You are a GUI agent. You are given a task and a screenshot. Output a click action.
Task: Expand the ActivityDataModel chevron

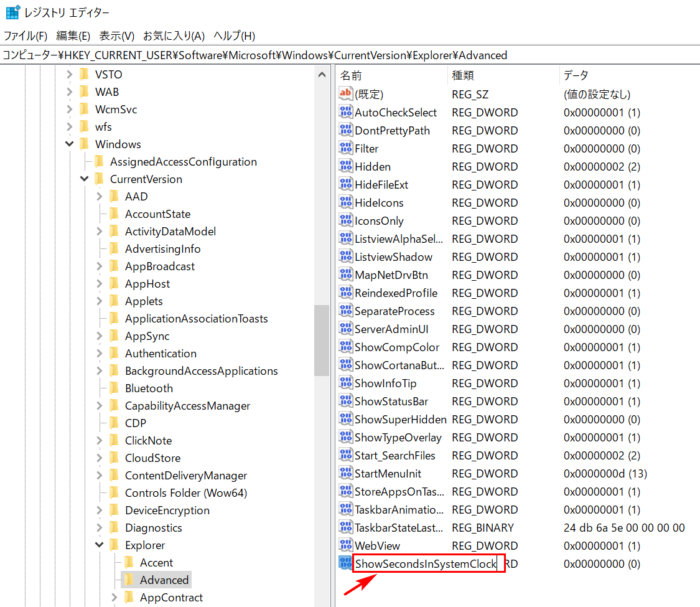(x=99, y=232)
